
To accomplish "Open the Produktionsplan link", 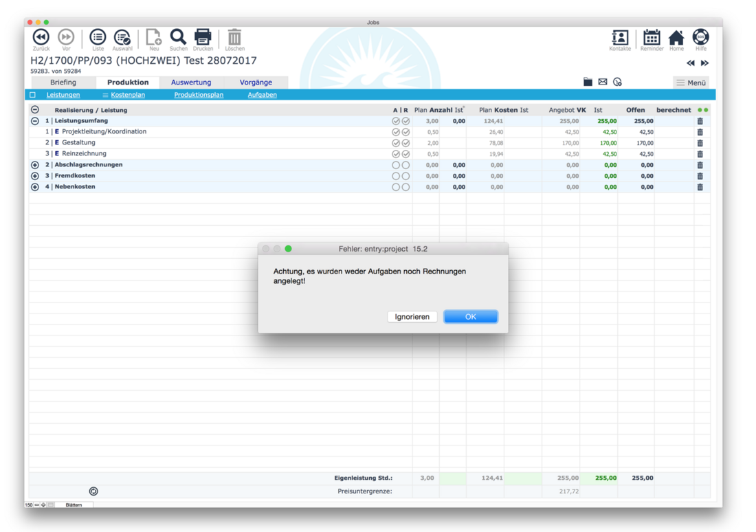I will tap(199, 95).
